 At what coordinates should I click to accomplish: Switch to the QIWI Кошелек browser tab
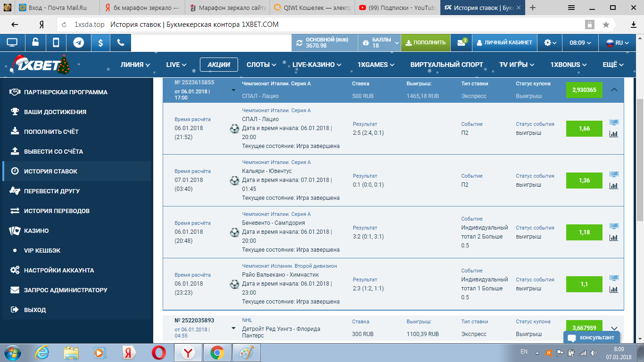coord(311,8)
